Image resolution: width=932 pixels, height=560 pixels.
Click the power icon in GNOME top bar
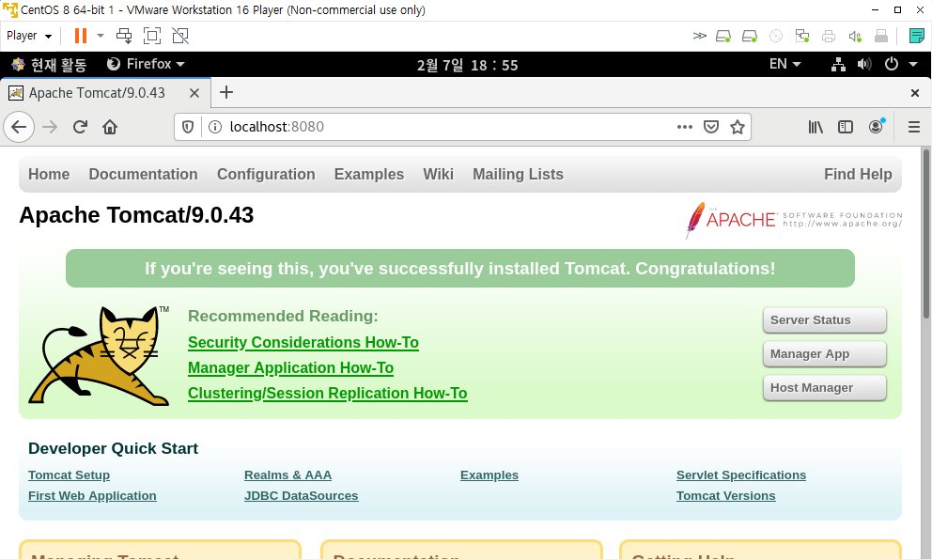[891, 64]
